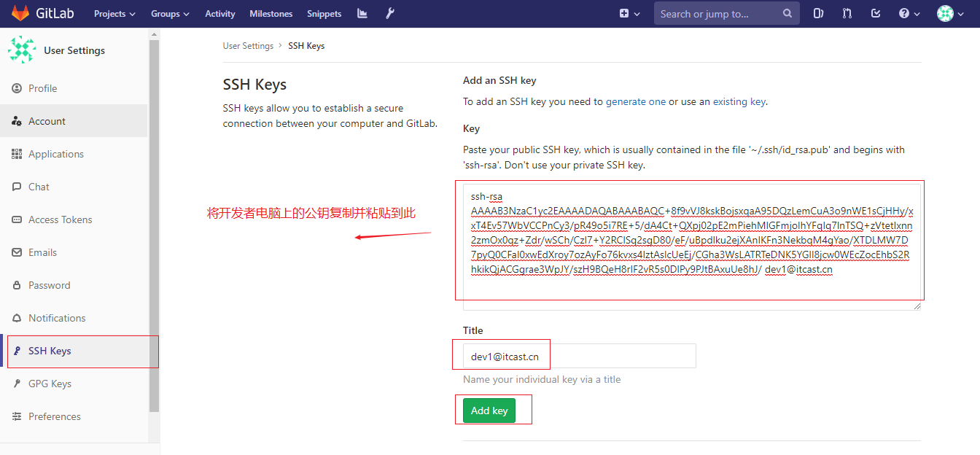The height and width of the screenshot is (455, 980).
Task: Click the instance statistics chart icon
Action: tap(362, 13)
